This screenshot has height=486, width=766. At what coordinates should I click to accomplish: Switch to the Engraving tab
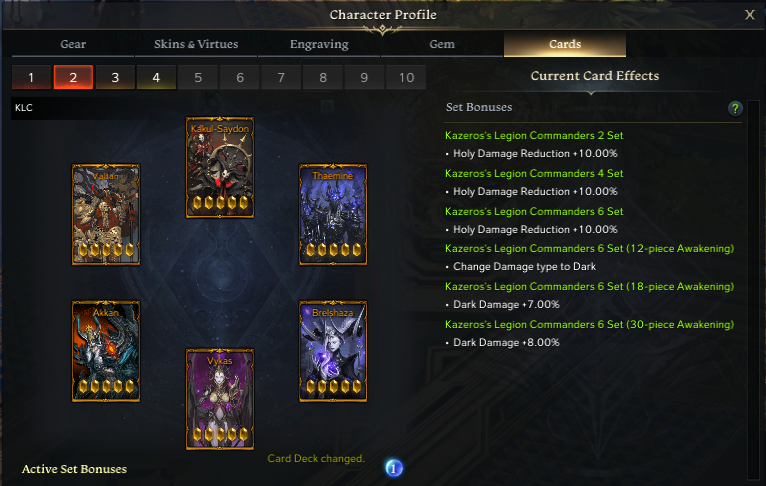[319, 44]
